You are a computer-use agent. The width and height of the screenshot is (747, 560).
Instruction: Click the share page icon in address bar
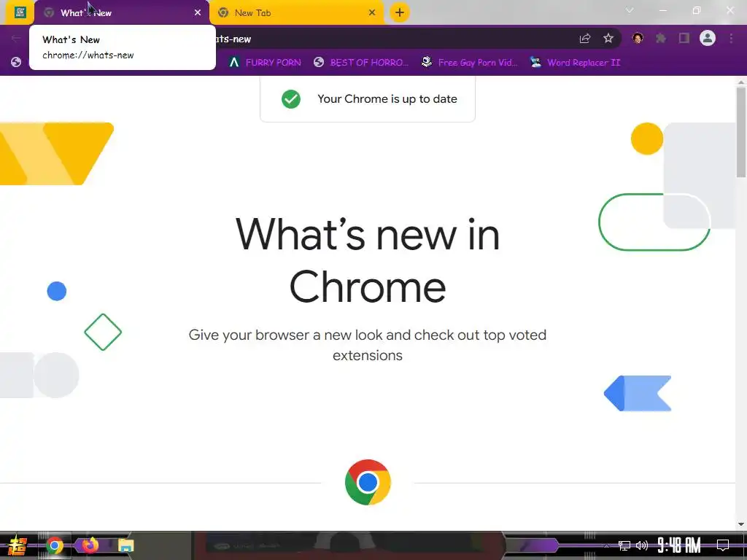(585, 39)
